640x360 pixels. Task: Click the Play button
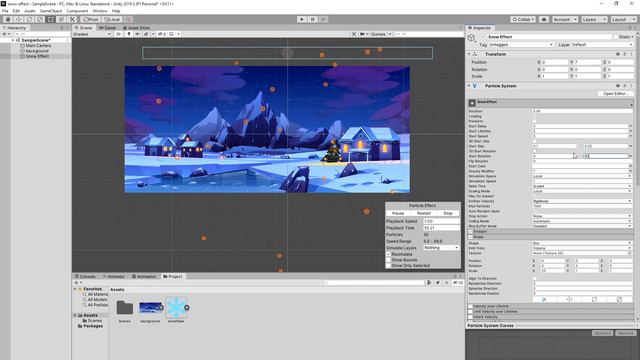tap(302, 19)
